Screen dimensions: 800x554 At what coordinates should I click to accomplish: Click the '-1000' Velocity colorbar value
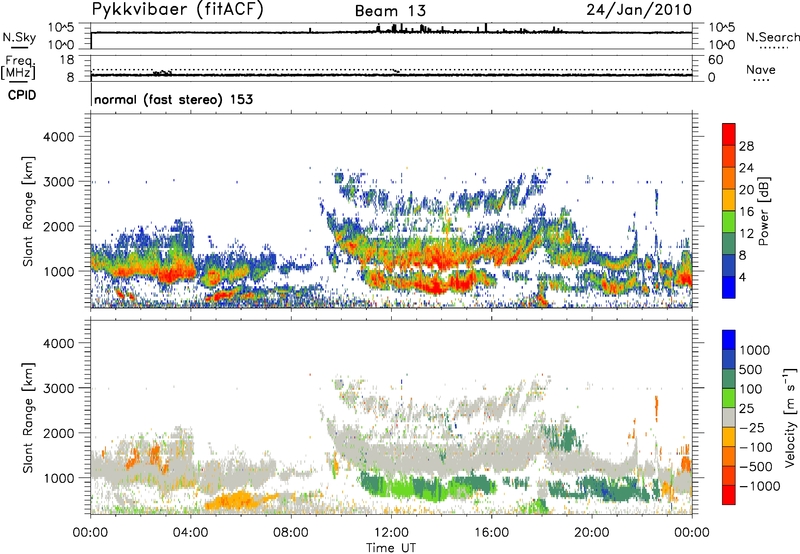coord(760,486)
